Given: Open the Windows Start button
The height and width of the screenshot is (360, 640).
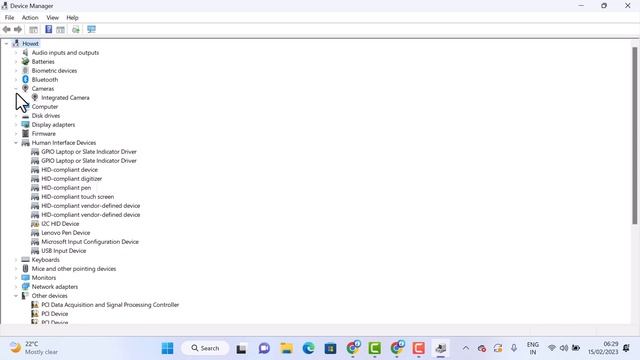Looking at the screenshot, I should tap(167, 348).
